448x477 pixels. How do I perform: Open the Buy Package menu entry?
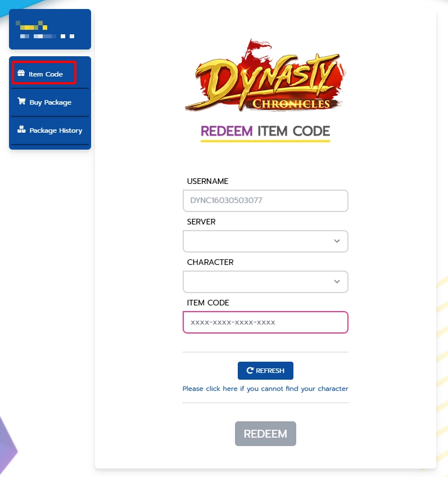(50, 102)
